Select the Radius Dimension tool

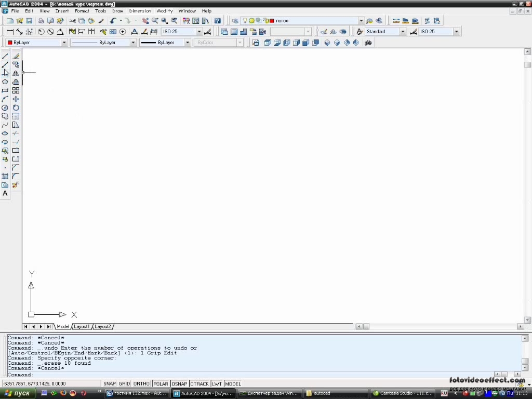click(x=41, y=32)
